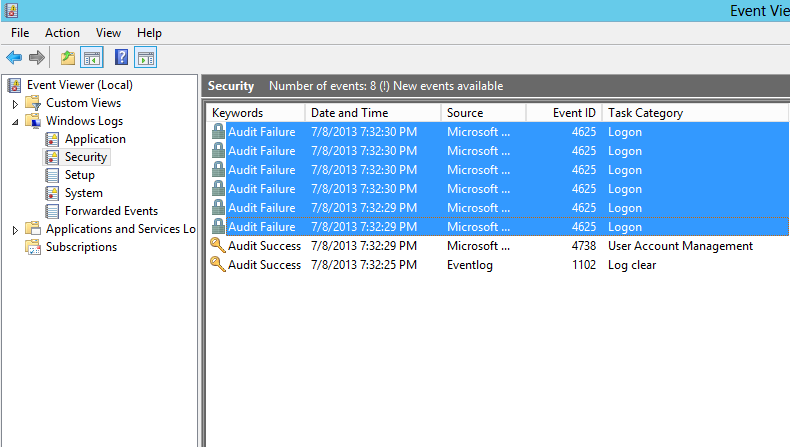The image size is (790, 447).
Task: Open the Action menu
Action: pyautogui.click(x=62, y=33)
